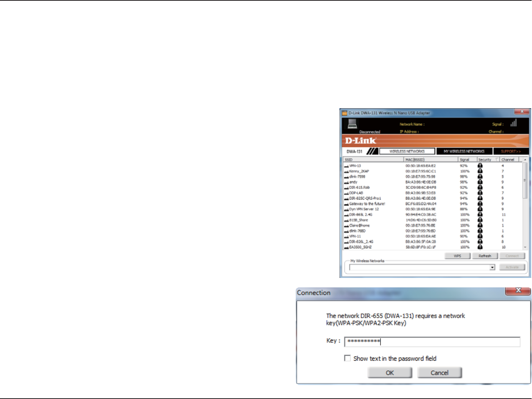Click the router icon beside Dyn VPN Server 12

[x=346, y=210]
